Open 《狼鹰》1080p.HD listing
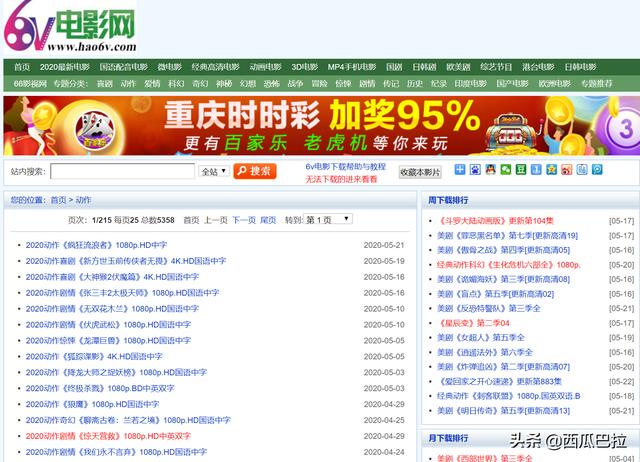 click(x=92, y=404)
